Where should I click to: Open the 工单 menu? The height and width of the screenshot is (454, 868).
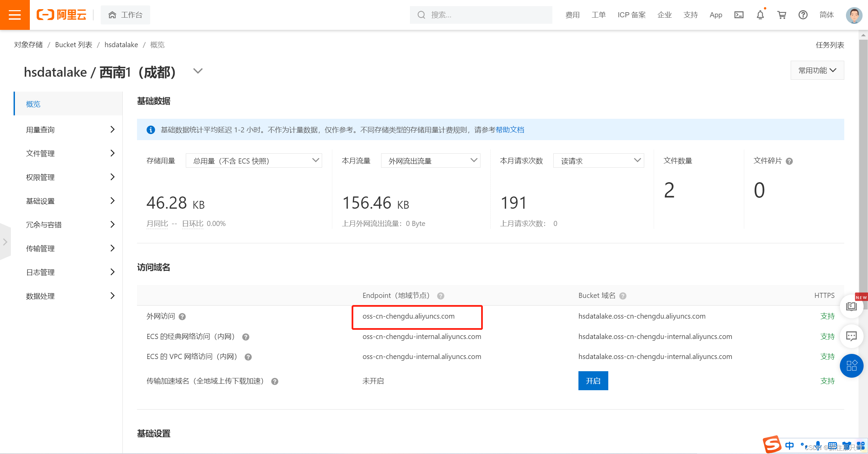tap(598, 15)
